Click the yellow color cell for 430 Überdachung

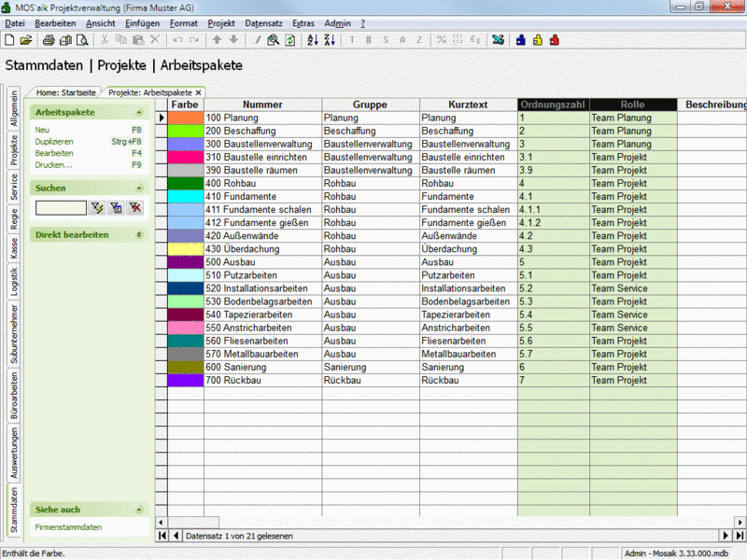186,249
